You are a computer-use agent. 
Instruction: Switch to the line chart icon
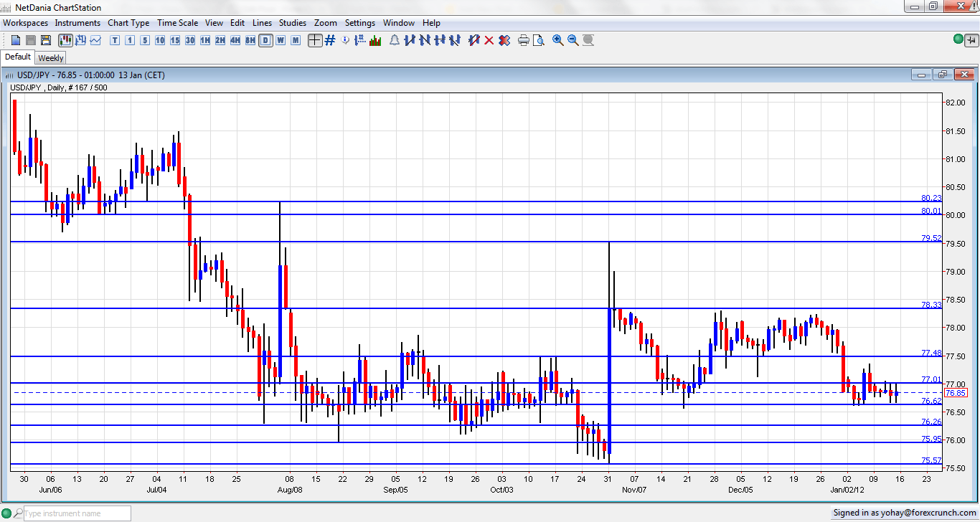[x=95, y=40]
